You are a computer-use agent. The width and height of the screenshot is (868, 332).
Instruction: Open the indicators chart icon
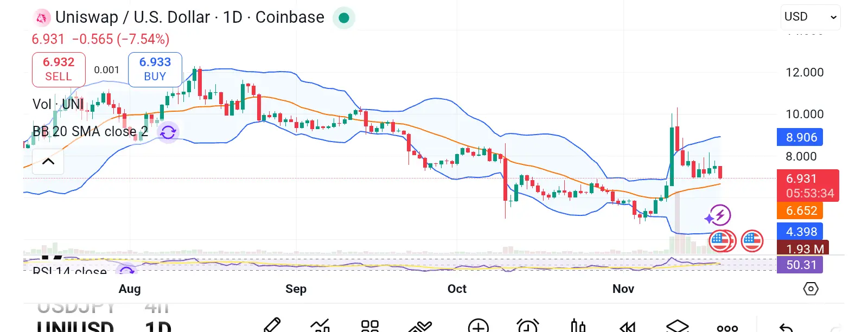point(320,326)
